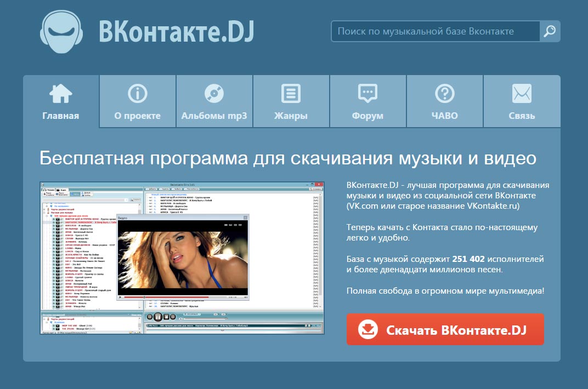The height and width of the screenshot is (389, 588).
Task: Open the ЧАВО tab
Action: click(445, 101)
